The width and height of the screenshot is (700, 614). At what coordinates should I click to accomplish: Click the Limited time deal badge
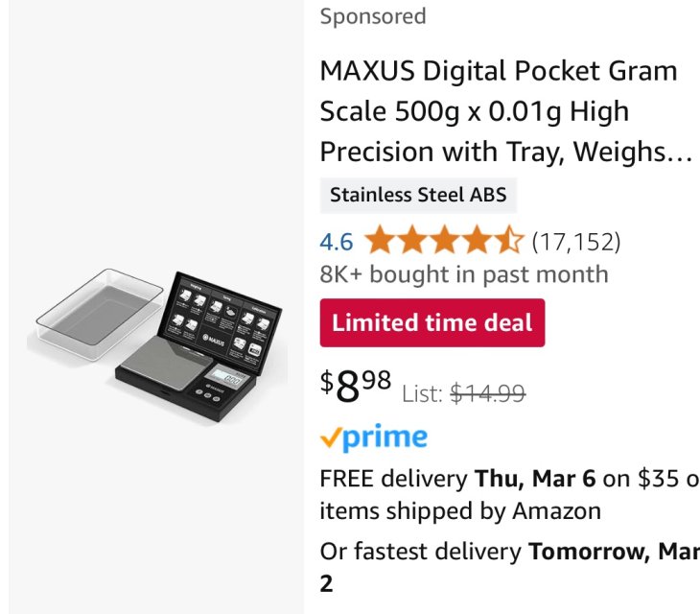[x=432, y=323]
